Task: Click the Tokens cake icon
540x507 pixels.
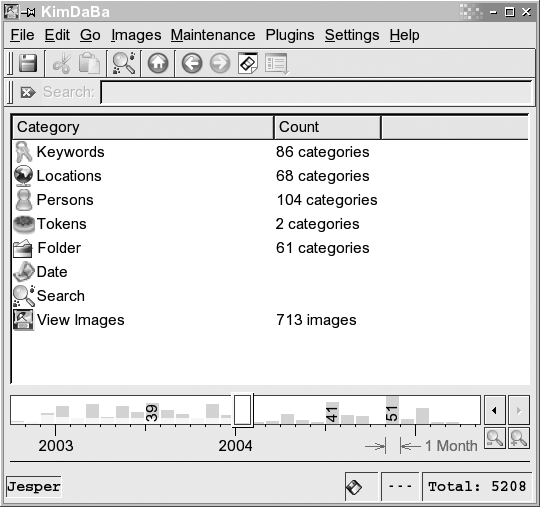Action: tap(24, 224)
